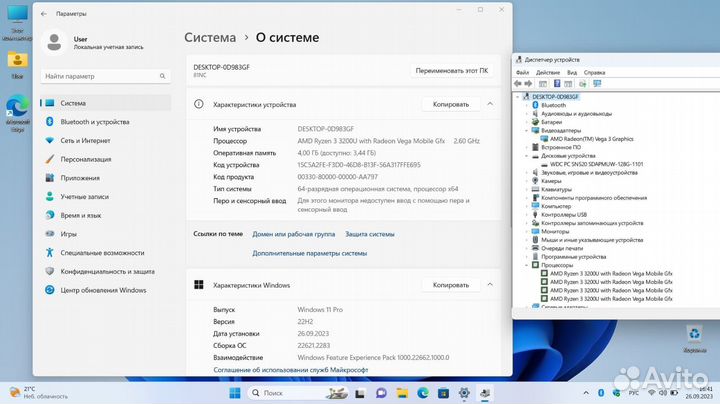Screen dimensions: 720x404
Task: Open Microsoft Store from taskbar
Action: point(444,393)
